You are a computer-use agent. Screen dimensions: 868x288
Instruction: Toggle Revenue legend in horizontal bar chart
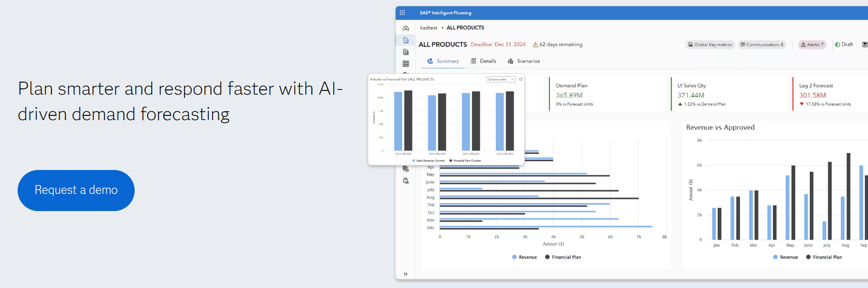(524, 257)
